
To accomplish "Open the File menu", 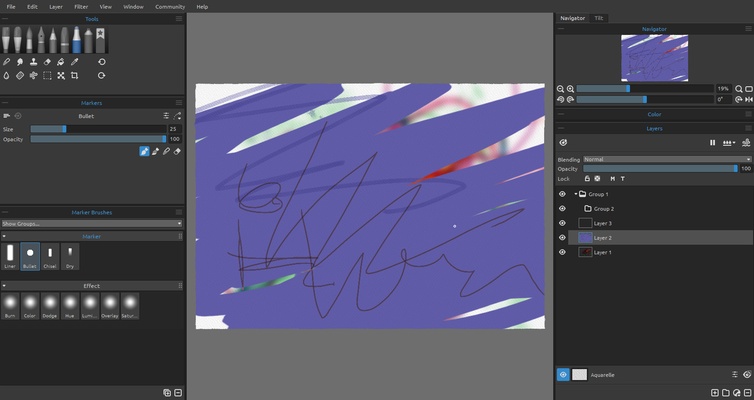I will click(11, 7).
